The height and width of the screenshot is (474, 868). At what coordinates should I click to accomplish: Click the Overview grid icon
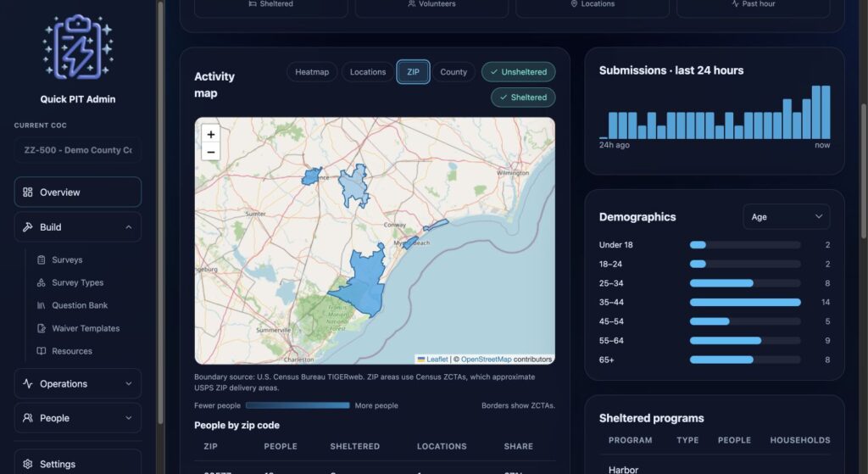(28, 192)
